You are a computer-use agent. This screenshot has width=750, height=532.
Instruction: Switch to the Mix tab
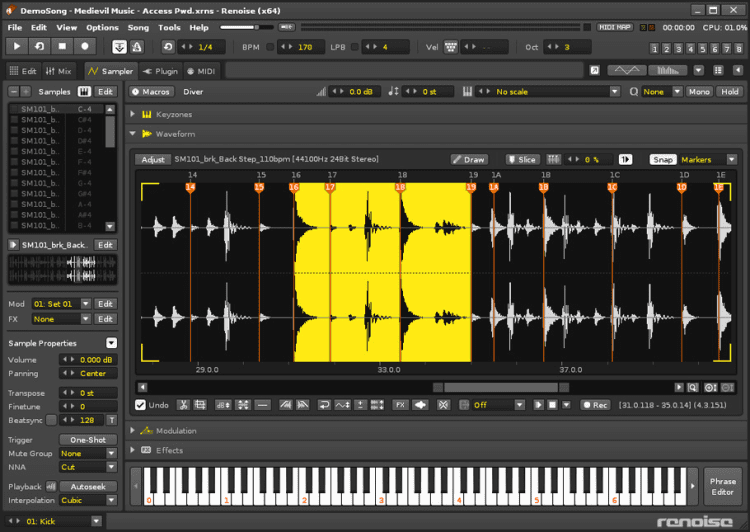click(x=59, y=71)
